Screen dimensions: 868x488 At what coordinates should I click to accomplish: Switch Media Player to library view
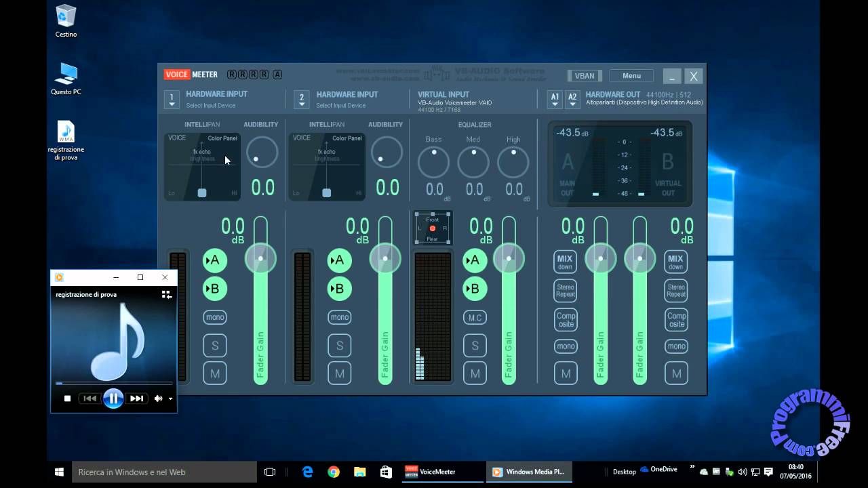[166, 294]
